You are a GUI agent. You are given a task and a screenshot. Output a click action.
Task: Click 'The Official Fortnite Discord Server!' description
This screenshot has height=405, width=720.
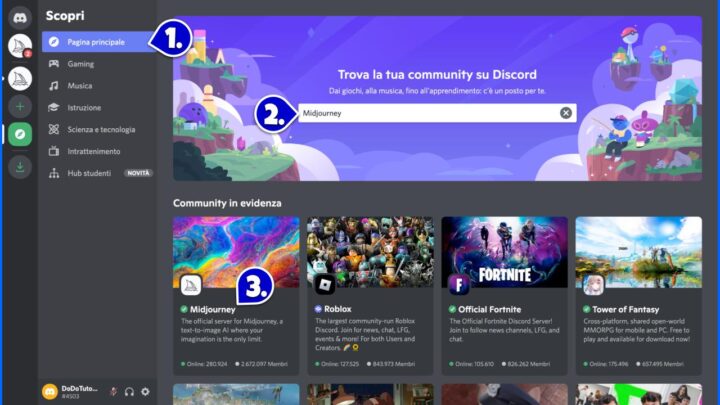(504, 330)
